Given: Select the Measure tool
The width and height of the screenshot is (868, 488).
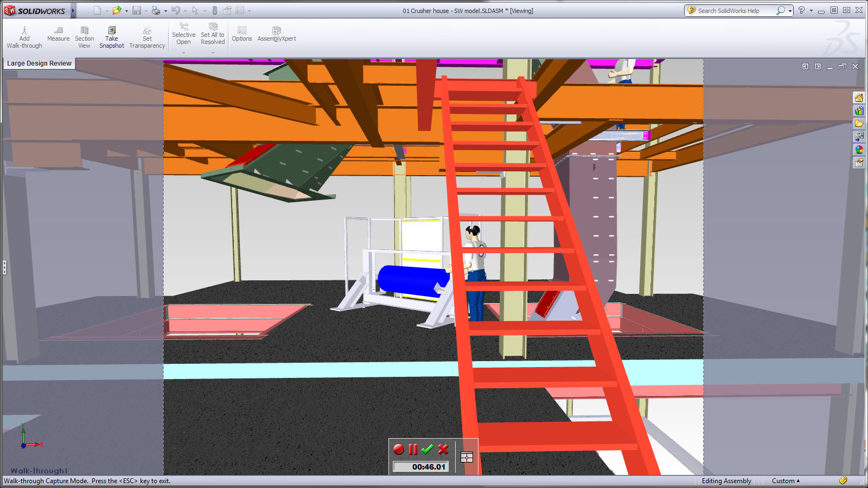Looking at the screenshot, I should (59, 34).
